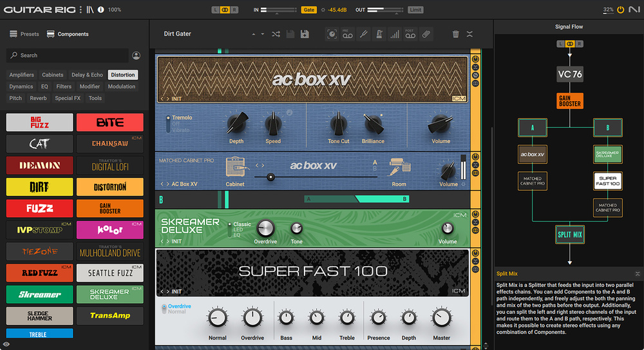Switch Tremolo/Vibrato mode selector
The image size is (644, 350).
coord(168,124)
